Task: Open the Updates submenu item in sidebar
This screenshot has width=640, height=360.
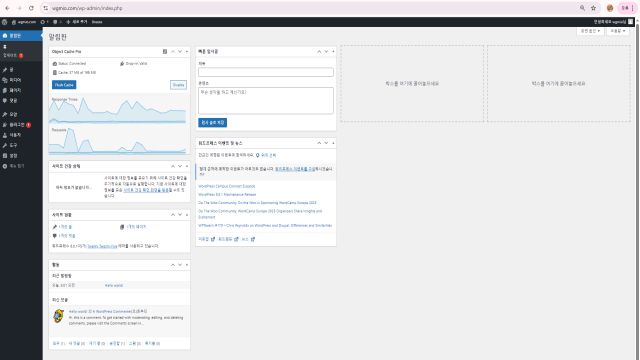Action: 13,56
